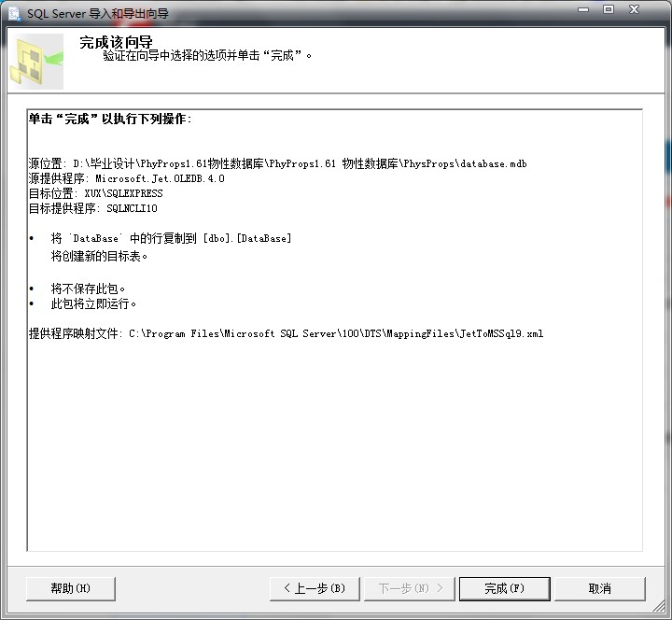Click the Microsoft.Jet.OLEDB.4.0 source provider line
Screen dimensions: 672x620
pyautogui.click(x=126, y=178)
